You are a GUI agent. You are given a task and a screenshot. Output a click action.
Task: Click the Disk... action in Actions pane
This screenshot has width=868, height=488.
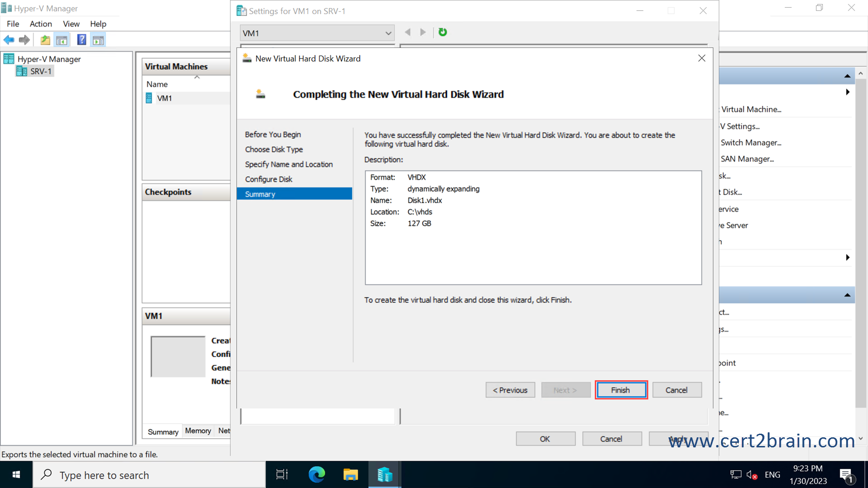tap(731, 192)
